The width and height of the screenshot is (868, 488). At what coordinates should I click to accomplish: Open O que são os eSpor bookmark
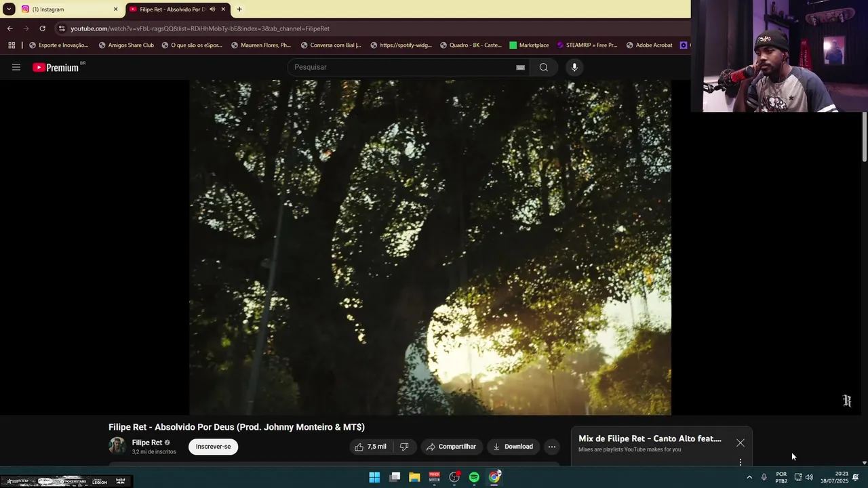[x=192, y=45]
